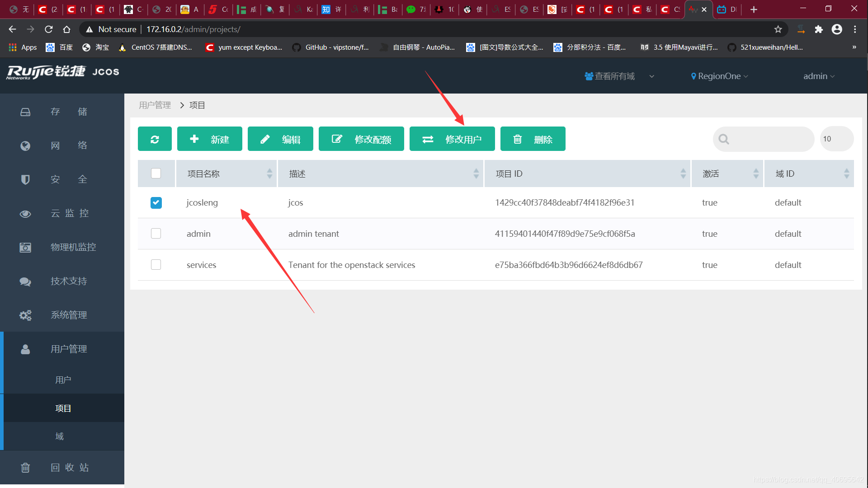Close the active browser tab
This screenshot has width=868, height=488.
[704, 9]
